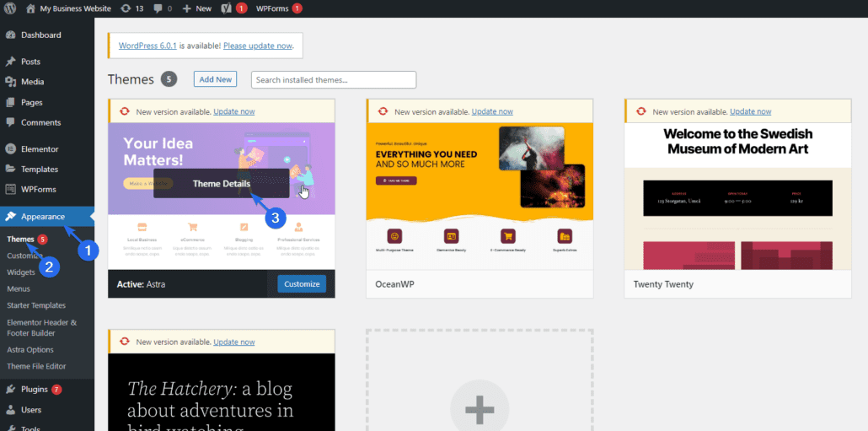
Task: Open Astra Options submenu item
Action: point(30,349)
